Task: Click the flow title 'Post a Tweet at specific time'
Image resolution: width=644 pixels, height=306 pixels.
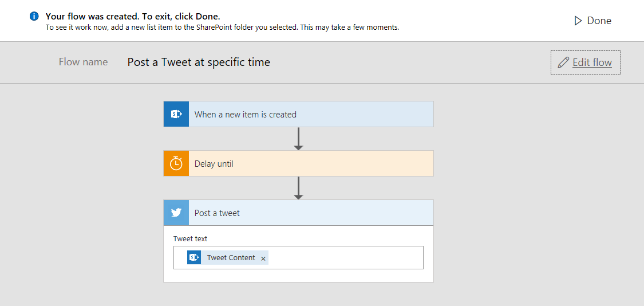Action: (x=199, y=62)
